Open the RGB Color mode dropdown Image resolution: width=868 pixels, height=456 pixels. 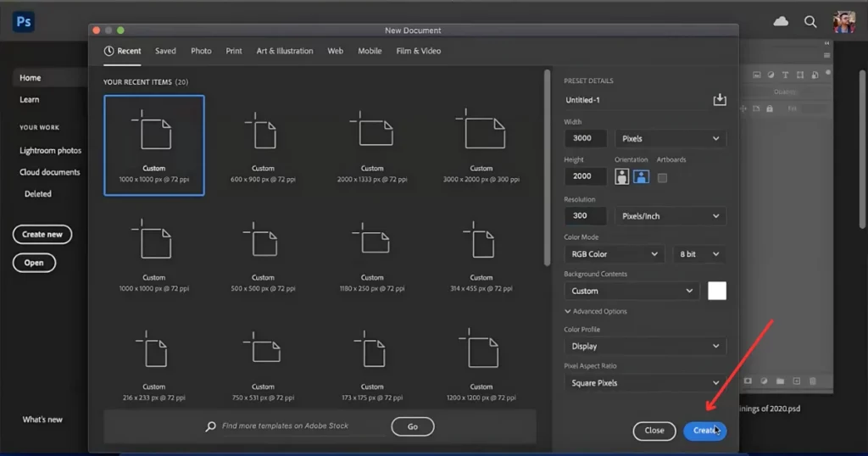click(614, 254)
